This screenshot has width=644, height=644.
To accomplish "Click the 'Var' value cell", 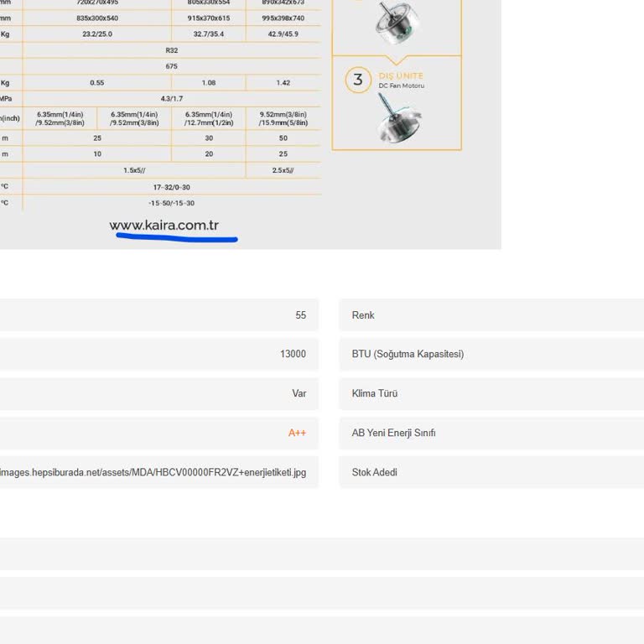I will pyautogui.click(x=299, y=393).
